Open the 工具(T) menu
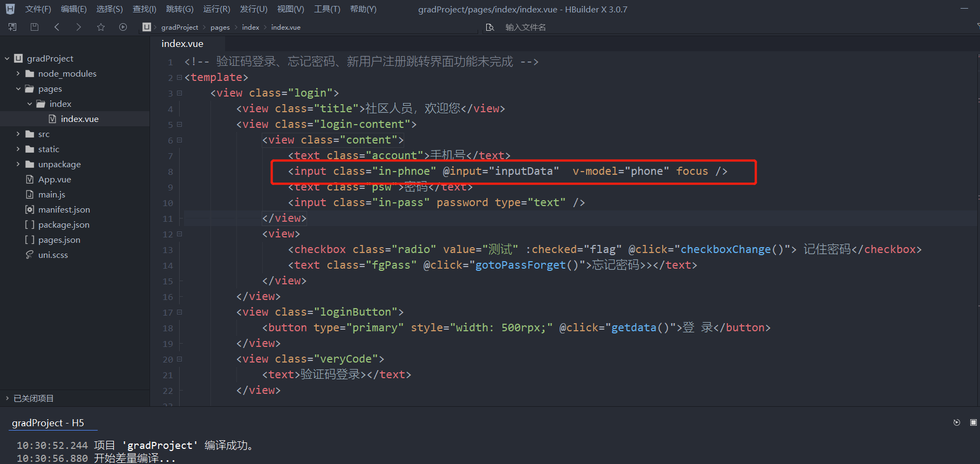Image resolution: width=980 pixels, height=464 pixels. 327,9
